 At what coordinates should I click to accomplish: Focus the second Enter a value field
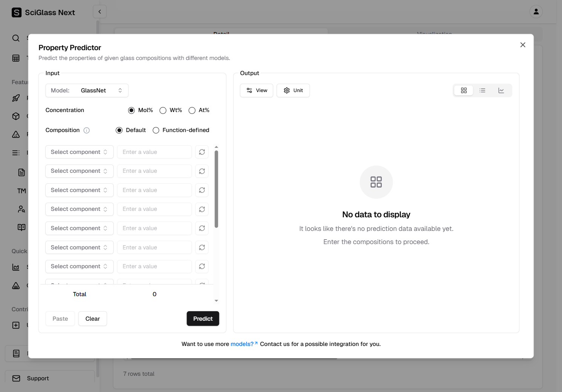pos(154,171)
